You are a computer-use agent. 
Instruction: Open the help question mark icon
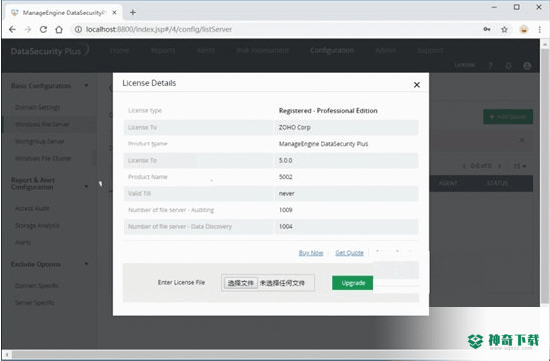tap(491, 66)
